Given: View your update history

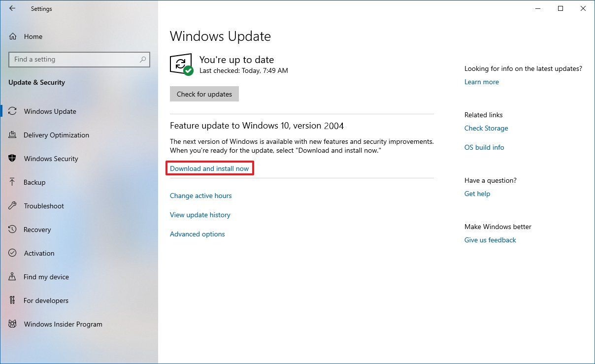Looking at the screenshot, I should (x=200, y=215).
